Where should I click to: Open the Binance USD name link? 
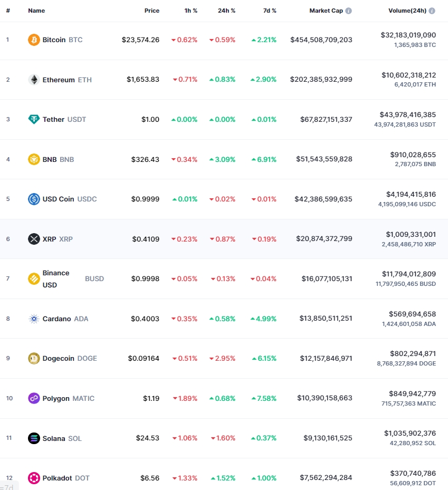point(56,278)
